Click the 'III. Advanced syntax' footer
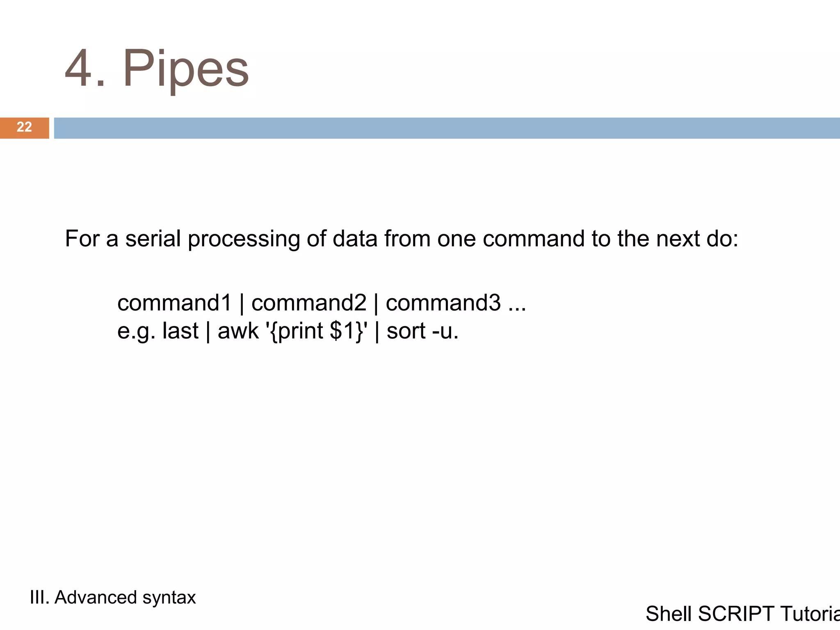Image resolution: width=840 pixels, height=630 pixels. [x=113, y=598]
